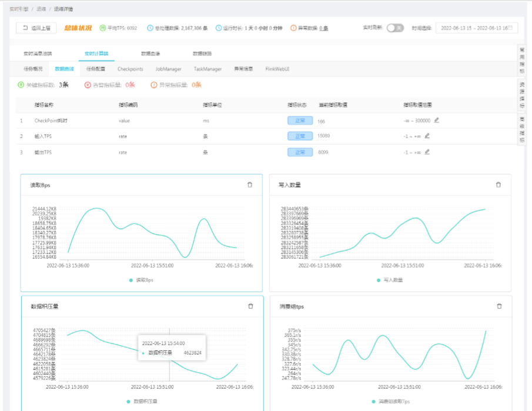Remove the 消费组tps chart via trash icon

coord(499,306)
